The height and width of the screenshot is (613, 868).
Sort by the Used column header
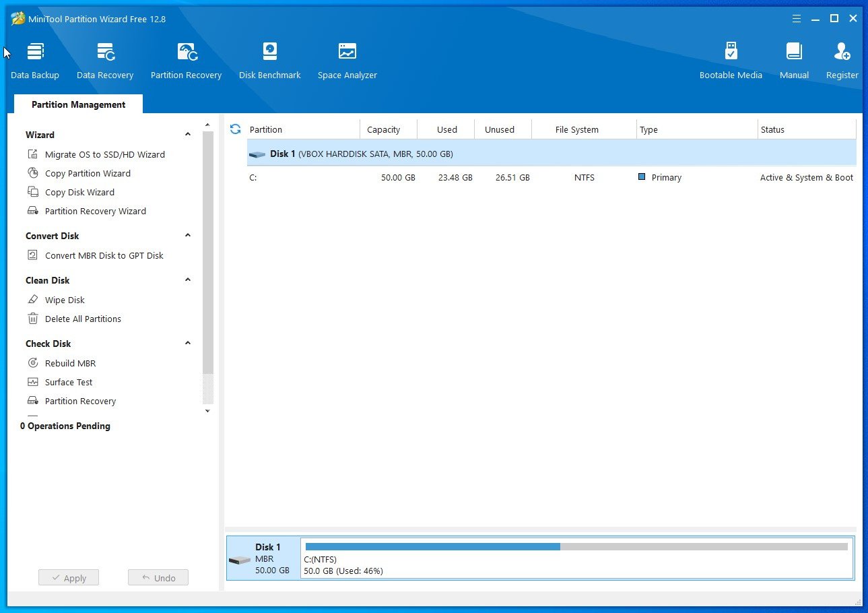446,129
